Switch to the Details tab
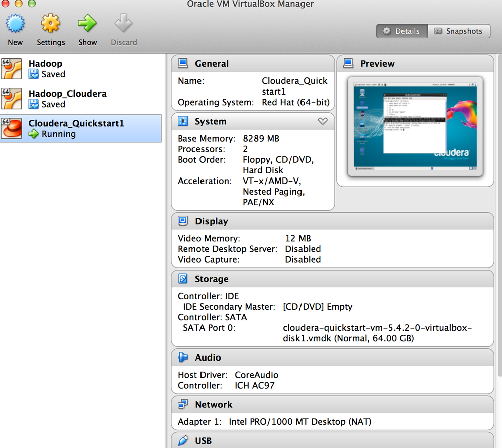 pos(402,31)
